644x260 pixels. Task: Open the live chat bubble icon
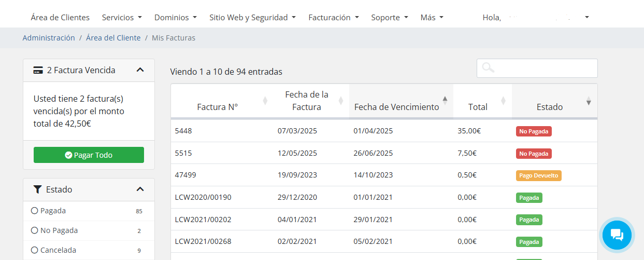click(617, 235)
